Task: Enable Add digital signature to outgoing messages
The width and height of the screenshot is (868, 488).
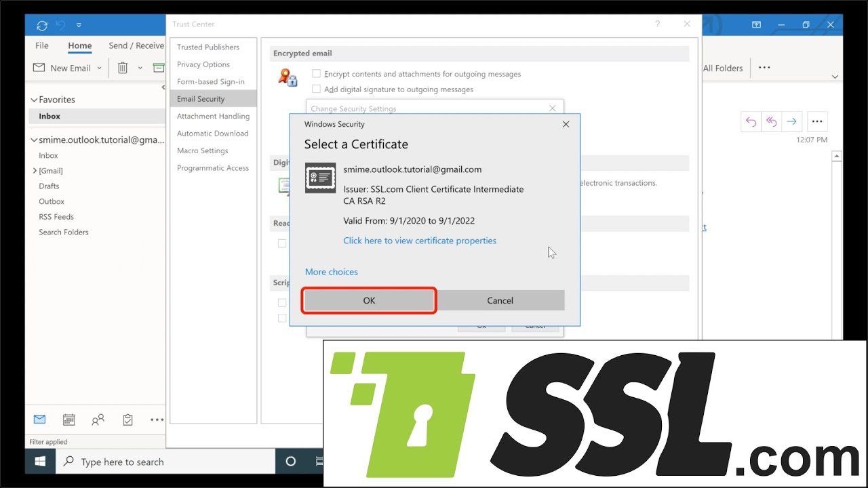Action: point(316,89)
